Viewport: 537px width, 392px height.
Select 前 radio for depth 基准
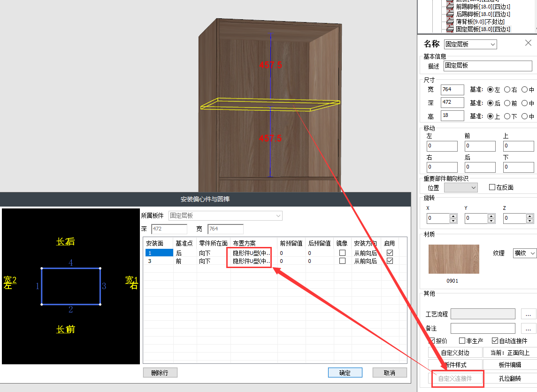coord(507,103)
